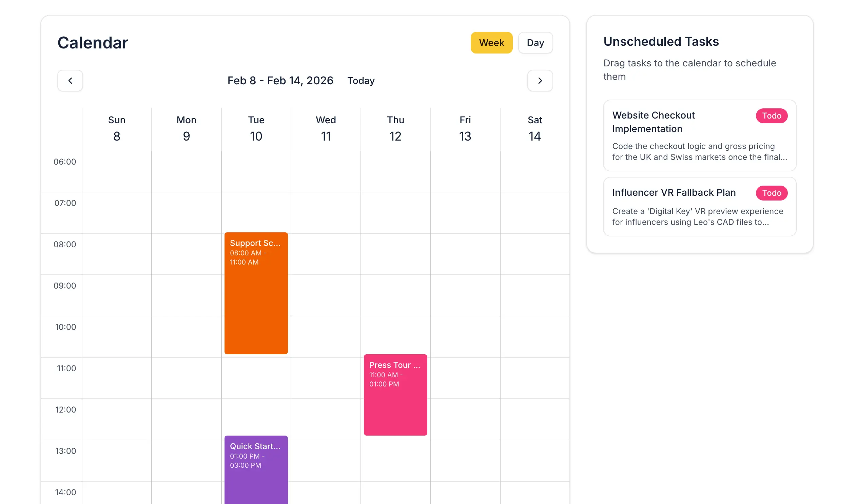Click the 06:00 time label

[x=65, y=162]
